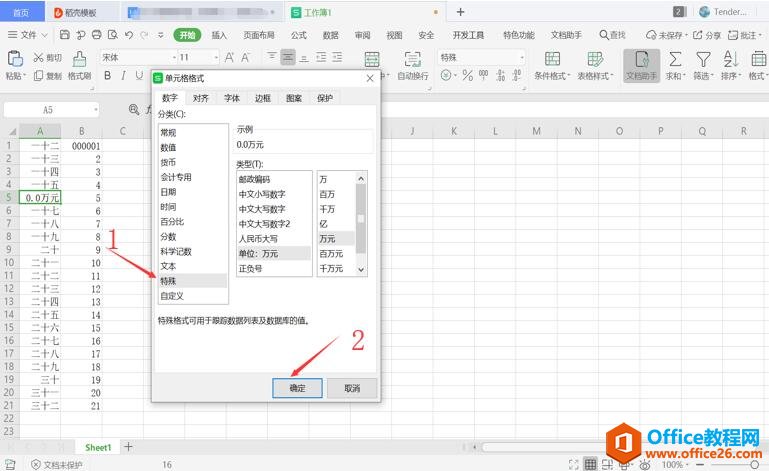Switch to the 保护 tab in dialog
769x471 pixels.
[x=325, y=98]
